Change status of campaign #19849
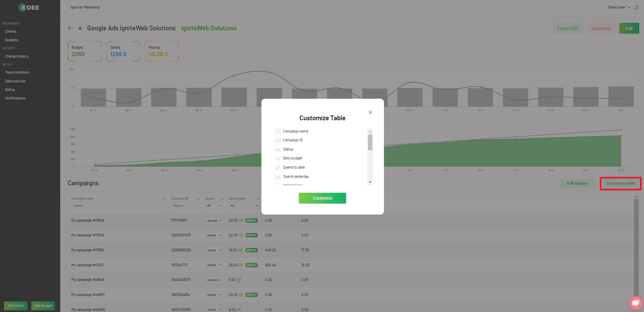The image size is (644, 312). tap(214, 280)
